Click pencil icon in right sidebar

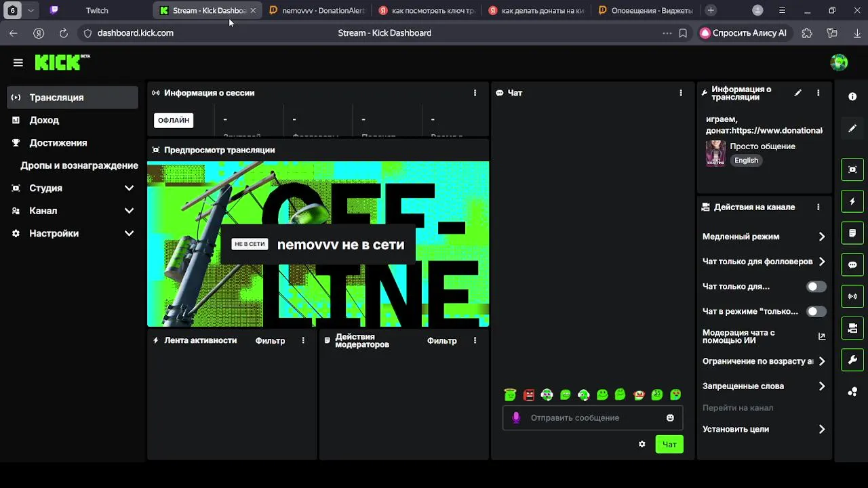coord(852,129)
